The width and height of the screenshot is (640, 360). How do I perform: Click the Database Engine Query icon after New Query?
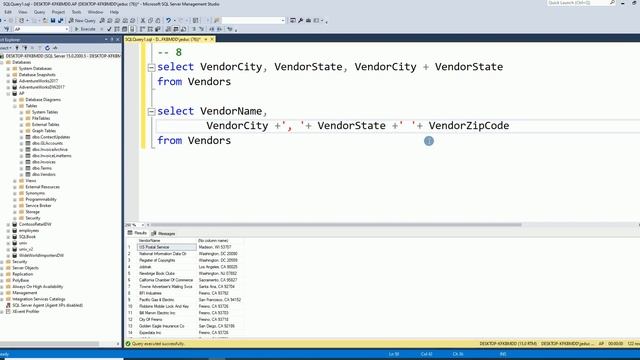[102, 20]
